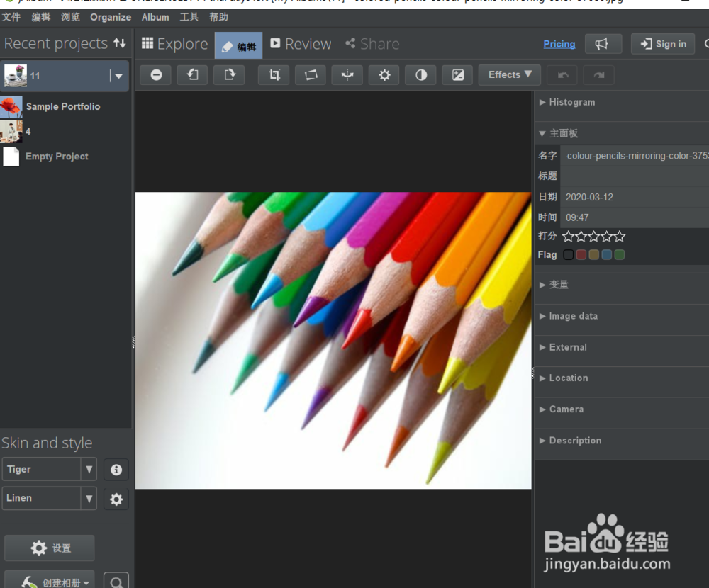Viewport: 709px width, 588px height.
Task: Rotate the image left
Action: click(x=193, y=75)
